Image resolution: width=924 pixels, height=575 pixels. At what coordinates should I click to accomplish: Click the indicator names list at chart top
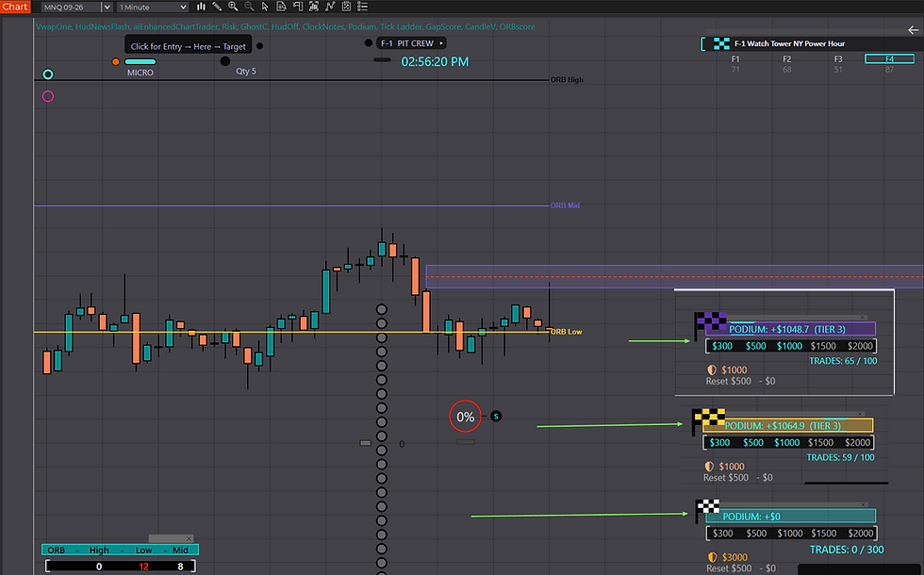pos(285,26)
